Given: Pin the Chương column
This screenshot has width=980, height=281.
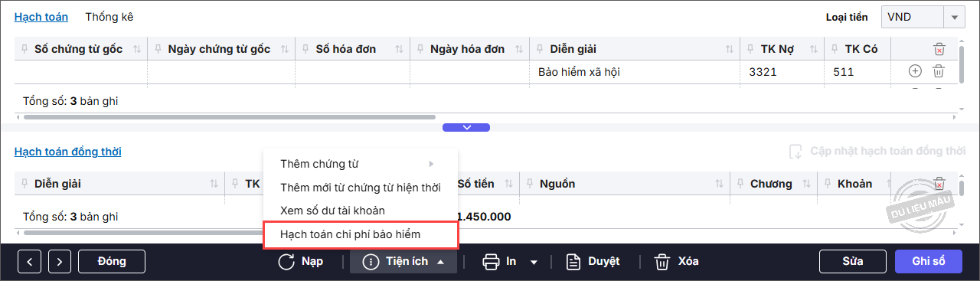Looking at the screenshot, I should [x=740, y=184].
